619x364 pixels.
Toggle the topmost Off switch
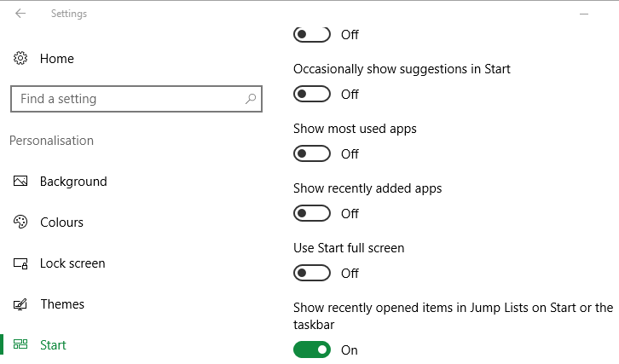coord(312,34)
